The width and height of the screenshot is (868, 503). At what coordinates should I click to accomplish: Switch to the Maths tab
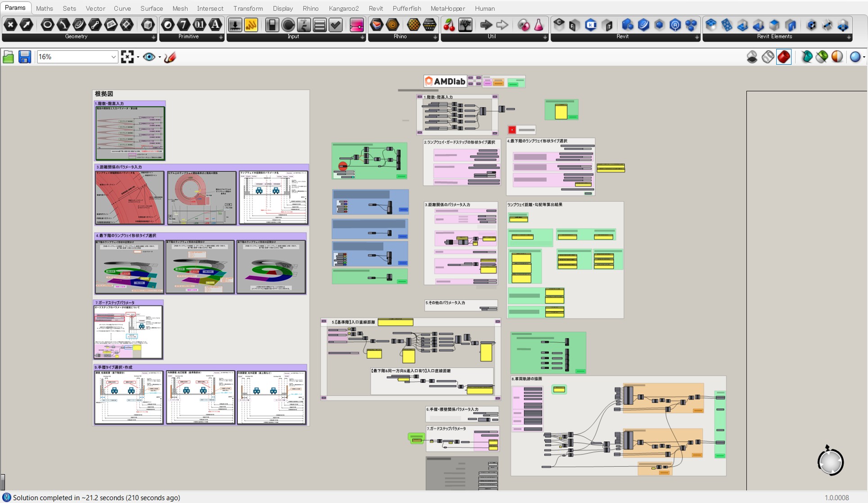[x=44, y=8]
